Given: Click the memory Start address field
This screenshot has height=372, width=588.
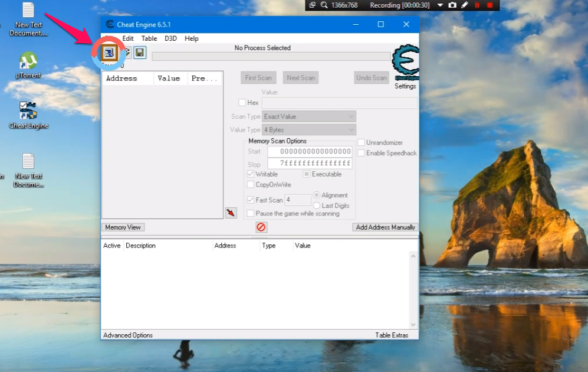Looking at the screenshot, I should coord(310,152).
